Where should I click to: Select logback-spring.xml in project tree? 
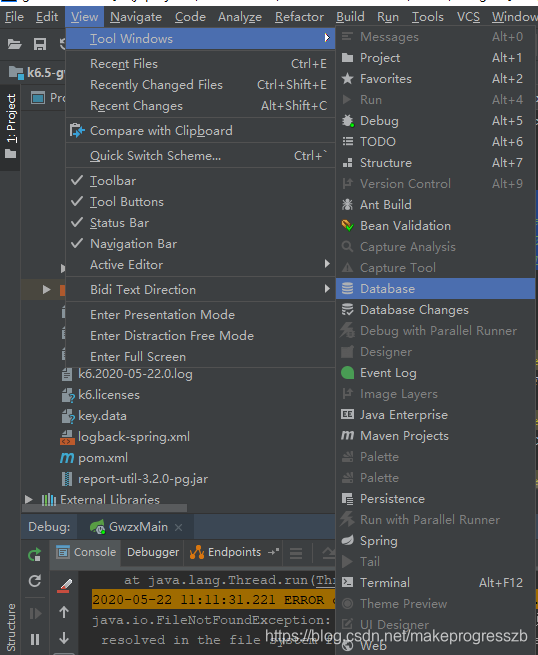tap(134, 437)
